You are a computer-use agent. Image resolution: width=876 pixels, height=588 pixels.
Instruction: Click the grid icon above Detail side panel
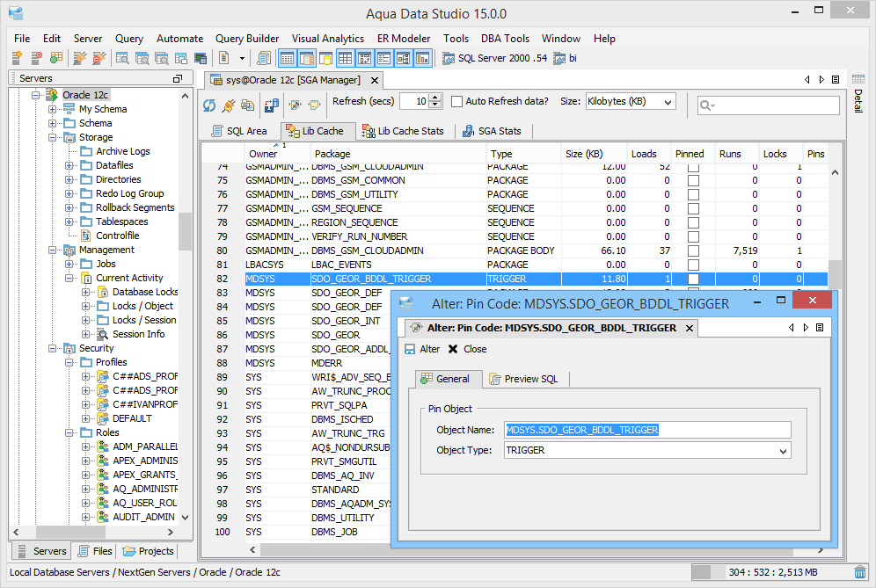(x=858, y=79)
